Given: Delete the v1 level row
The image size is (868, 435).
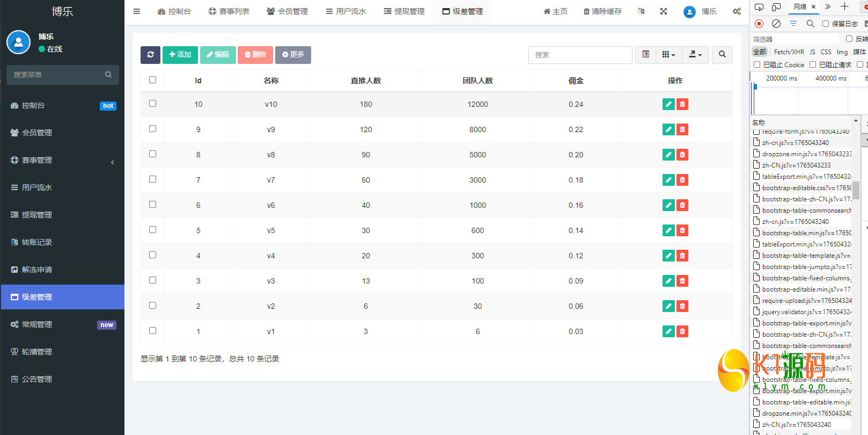Looking at the screenshot, I should click(682, 331).
